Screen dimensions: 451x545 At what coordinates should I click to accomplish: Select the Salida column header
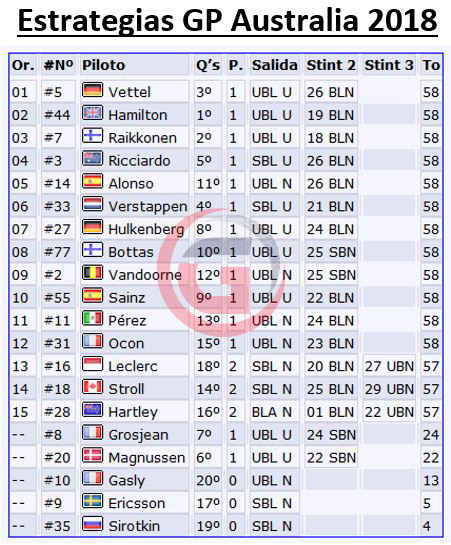click(274, 65)
